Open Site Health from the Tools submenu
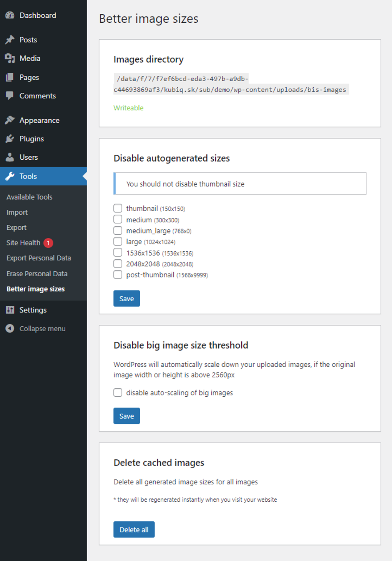 coord(23,243)
